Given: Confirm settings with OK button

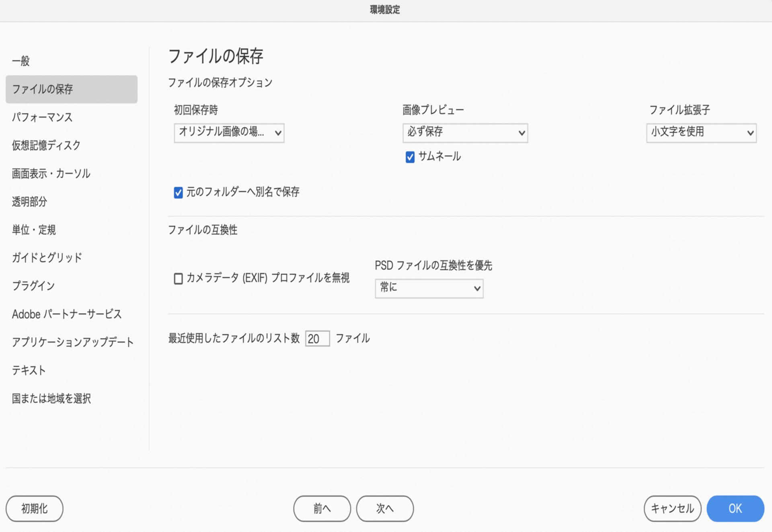Looking at the screenshot, I should tap(735, 508).
